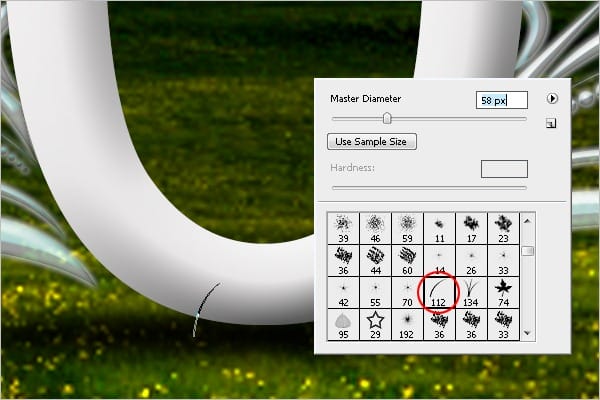Choose the scattered brush preset 39
Screen dimensions: 600x400
pos(343,229)
